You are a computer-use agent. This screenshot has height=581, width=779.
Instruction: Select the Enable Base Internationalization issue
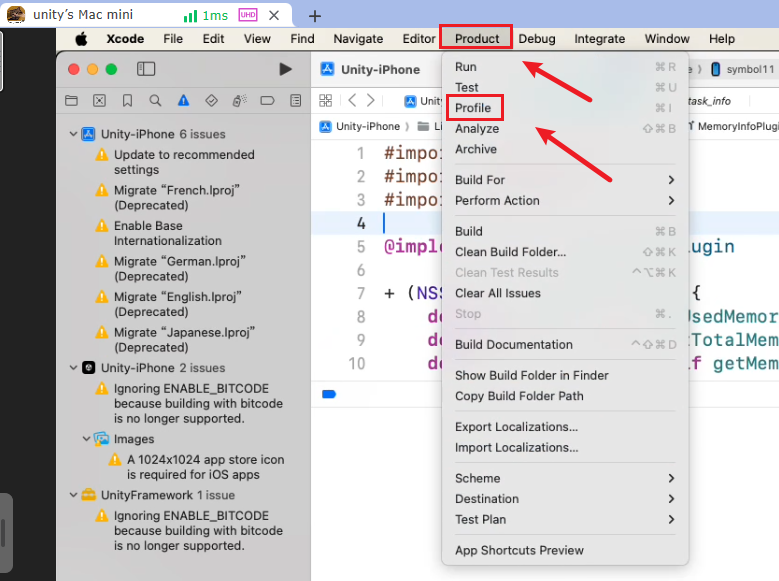click(167, 233)
